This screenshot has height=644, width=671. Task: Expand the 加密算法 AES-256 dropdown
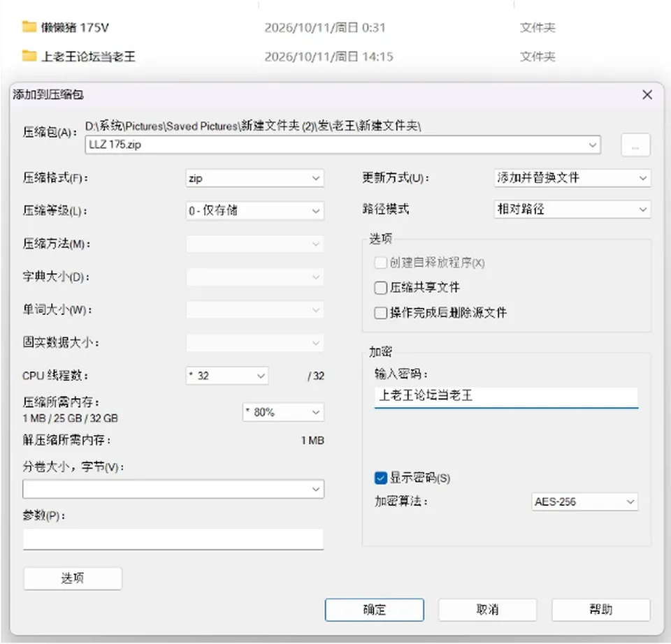[x=584, y=502]
